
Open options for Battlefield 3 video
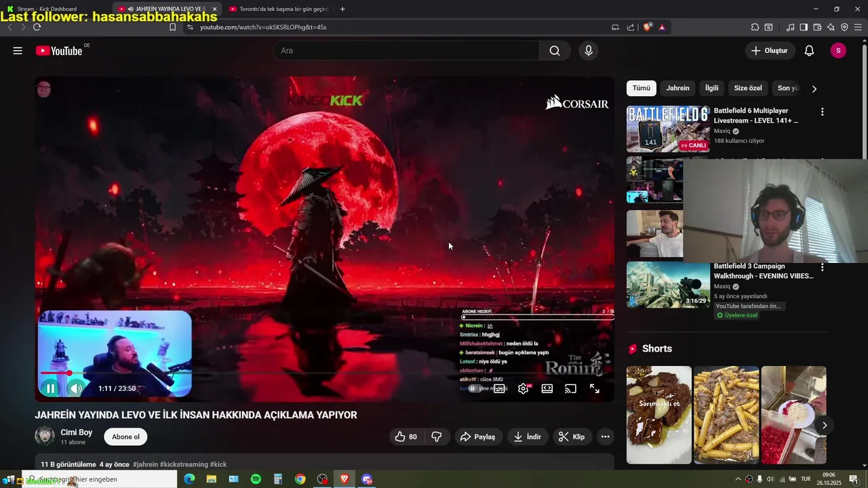tap(823, 268)
